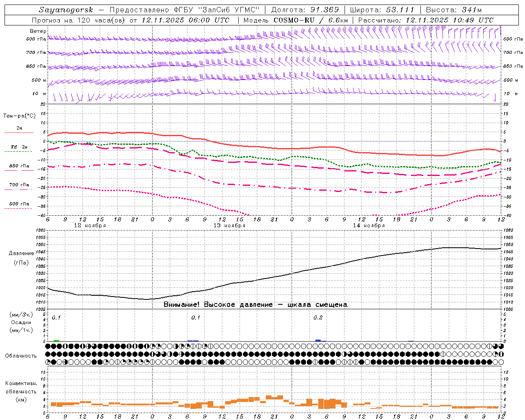Click the '(мм/3ч.)' precipitation unit label
The height and width of the screenshot is (420, 525).
(x=21, y=315)
